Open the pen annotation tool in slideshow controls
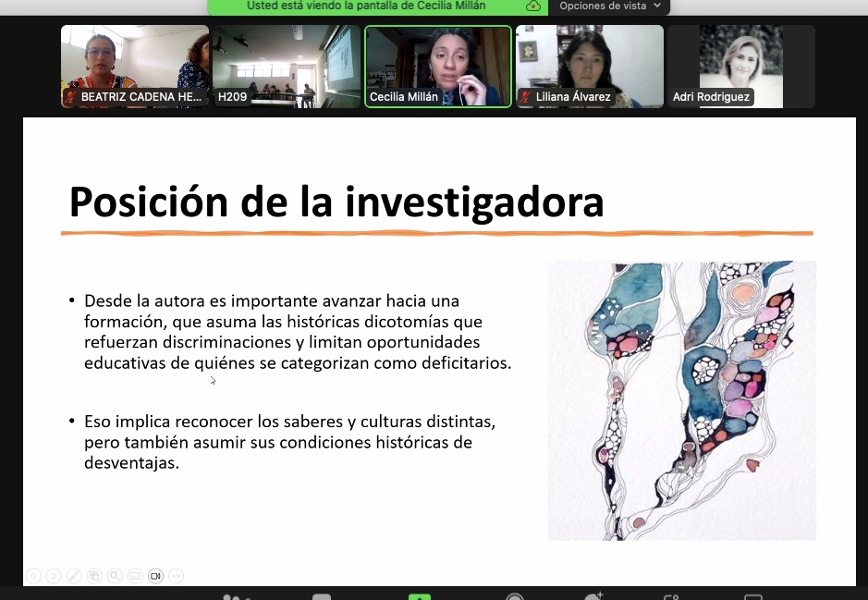 coord(74,576)
